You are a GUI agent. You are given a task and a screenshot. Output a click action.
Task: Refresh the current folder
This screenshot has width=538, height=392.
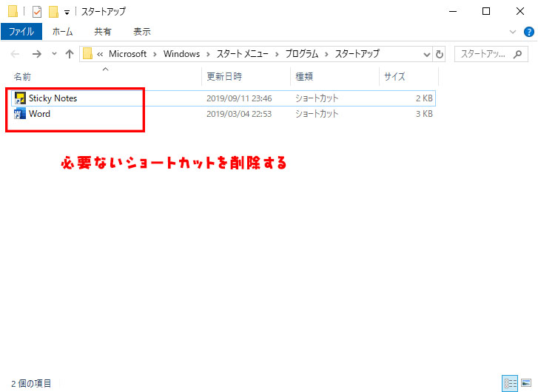pyautogui.click(x=439, y=54)
